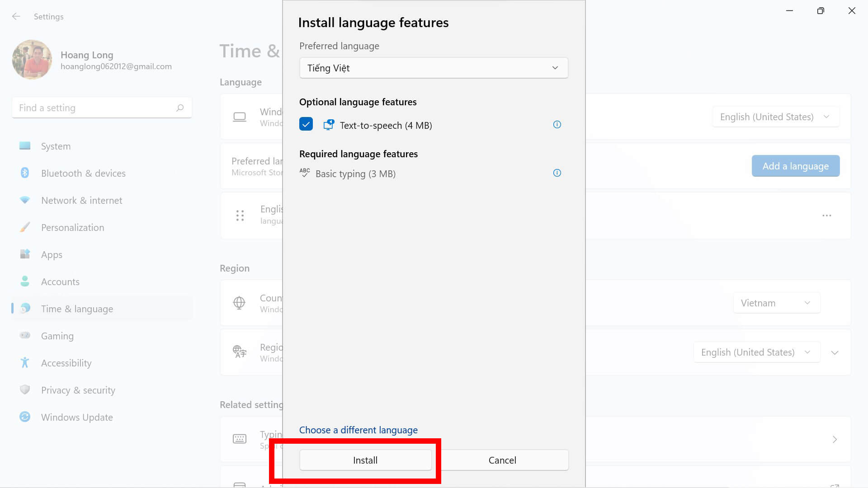Click Windows Update sidebar icon
This screenshot has width=868, height=488.
tap(24, 417)
